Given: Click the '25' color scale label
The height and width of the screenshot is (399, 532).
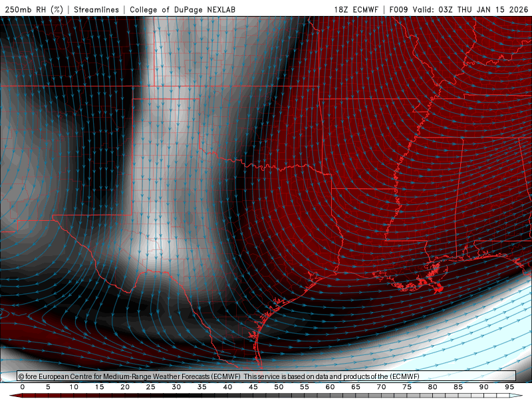Looking at the screenshot, I should click(x=151, y=387).
